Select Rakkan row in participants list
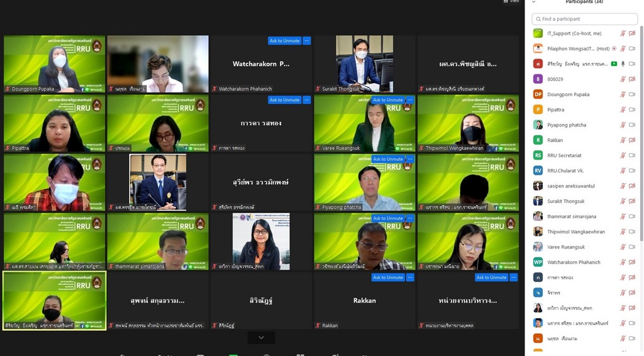This screenshot has height=356, width=644. pos(584,140)
